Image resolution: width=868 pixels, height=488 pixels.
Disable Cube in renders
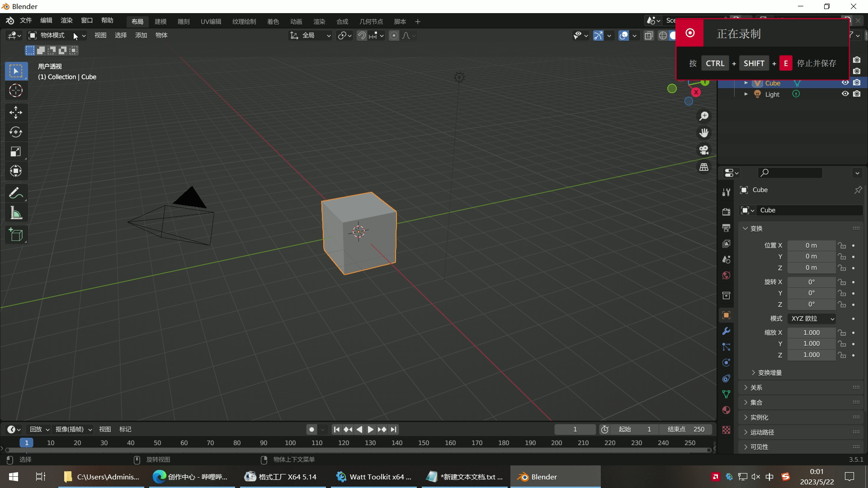coord(857,83)
